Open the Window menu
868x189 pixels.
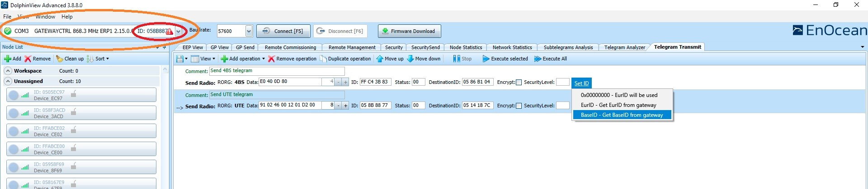point(45,17)
